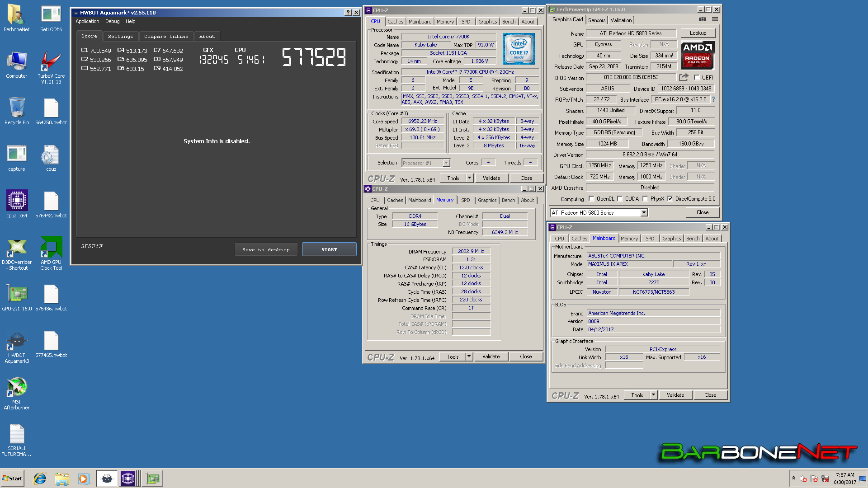Open the Recycle Bin icon

coord(16,111)
